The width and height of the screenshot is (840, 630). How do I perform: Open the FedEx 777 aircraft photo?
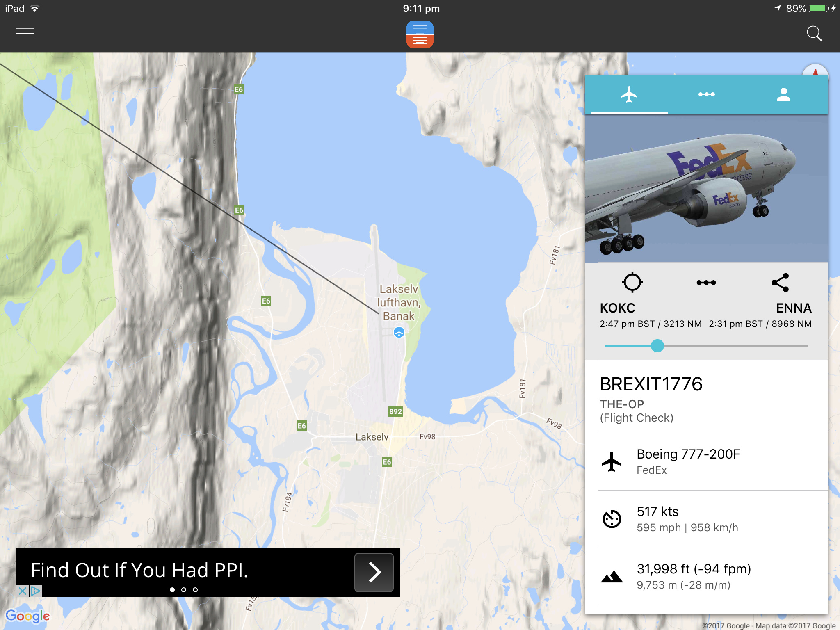click(706, 188)
